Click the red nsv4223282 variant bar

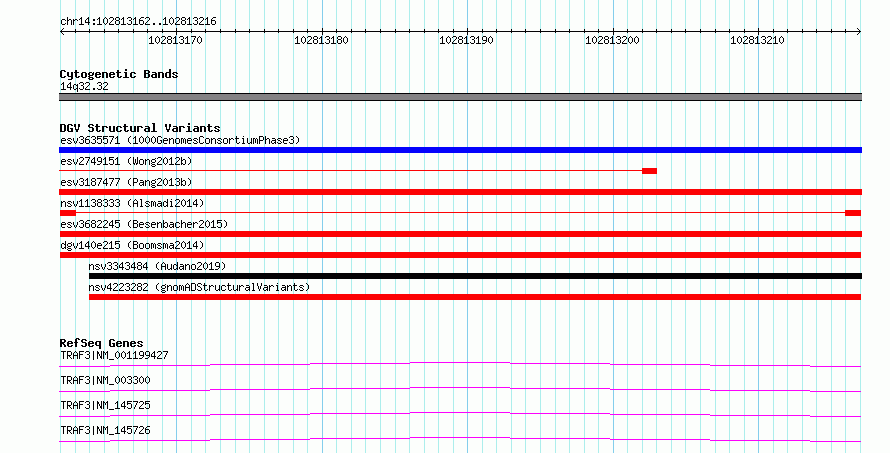[475, 297]
